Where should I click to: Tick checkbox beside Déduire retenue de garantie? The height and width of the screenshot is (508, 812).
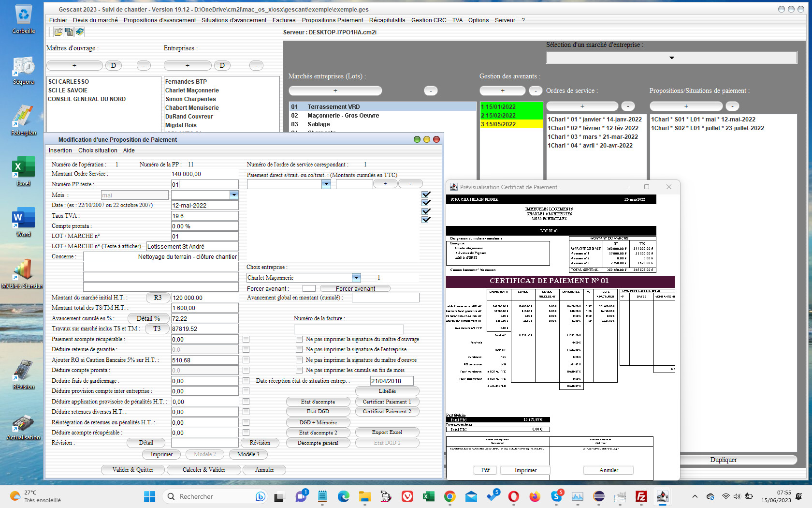(246, 349)
